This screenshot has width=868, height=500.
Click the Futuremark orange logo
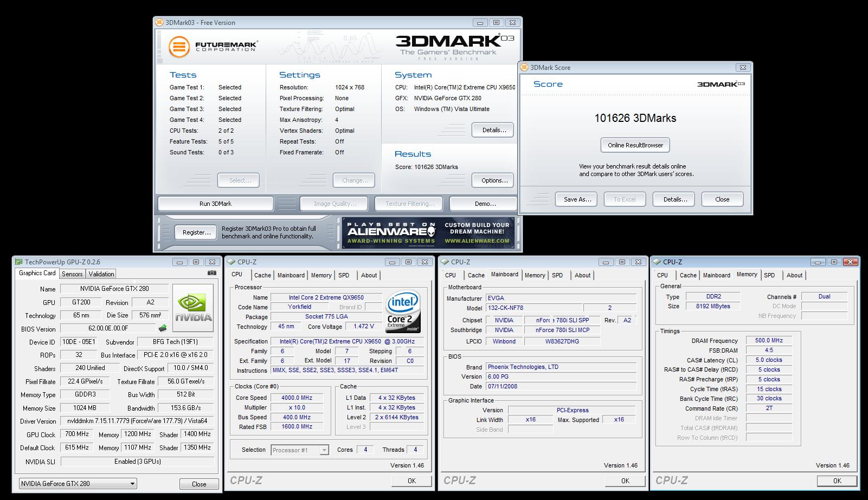[x=179, y=47]
